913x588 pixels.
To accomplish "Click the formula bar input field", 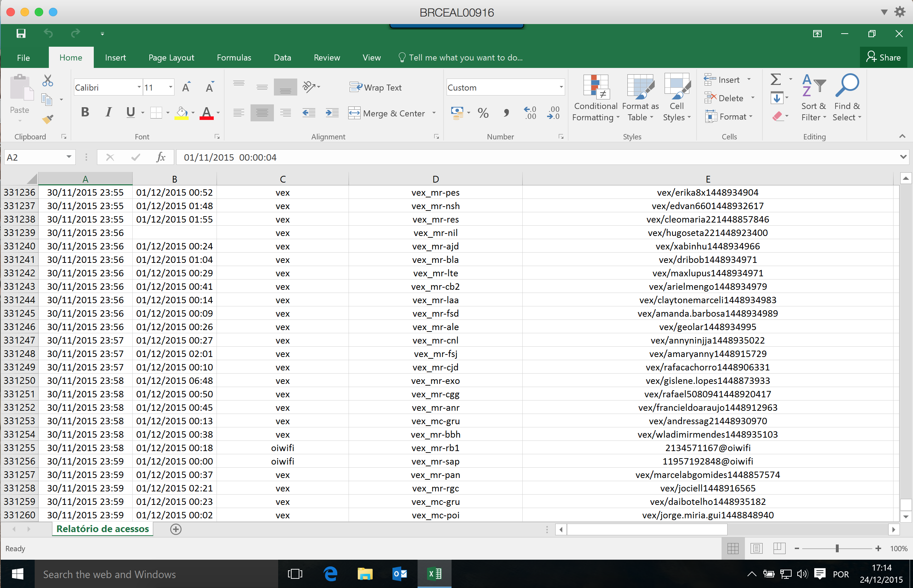I will (x=535, y=157).
